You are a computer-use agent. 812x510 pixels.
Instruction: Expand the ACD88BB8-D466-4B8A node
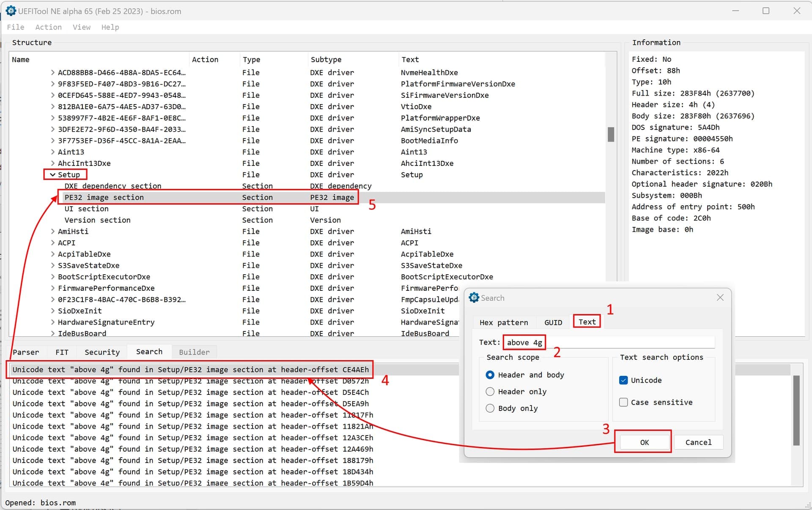point(52,72)
